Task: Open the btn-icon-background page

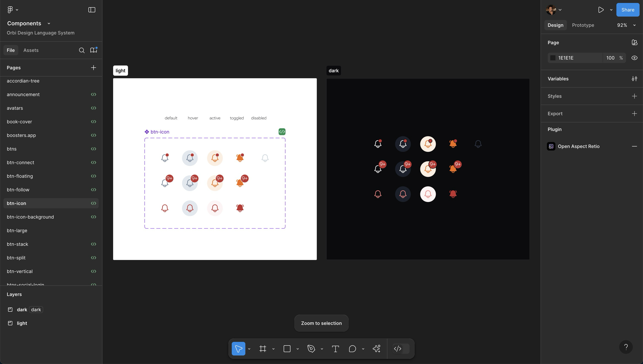Action: (51, 217)
